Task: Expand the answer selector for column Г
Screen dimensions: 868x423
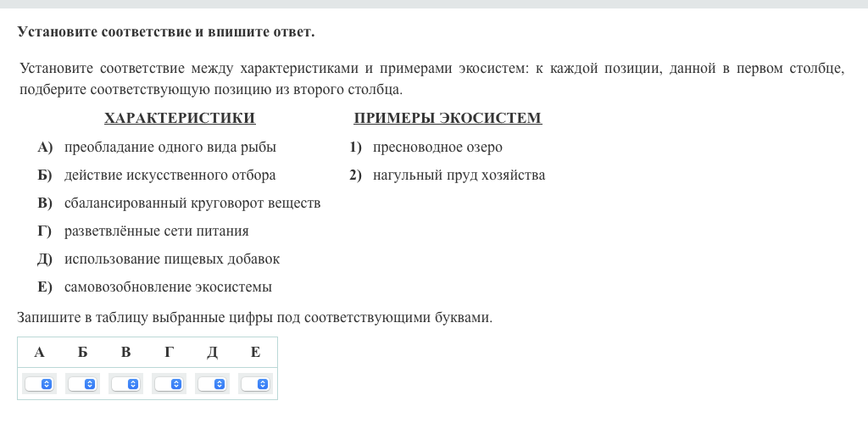Action: coord(170,384)
